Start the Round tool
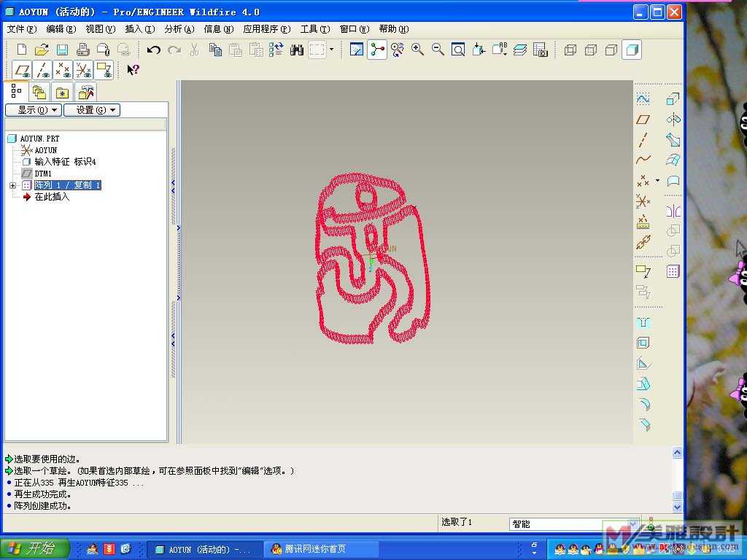The width and height of the screenshot is (747, 560). 643,404
